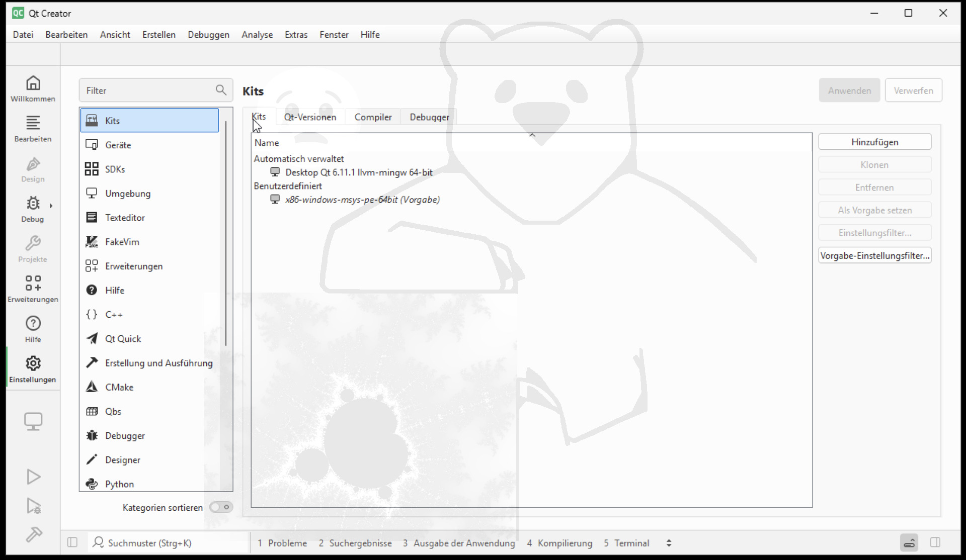Image resolution: width=966 pixels, height=560 pixels.
Task: Open Projekte mode
Action: coord(33,249)
